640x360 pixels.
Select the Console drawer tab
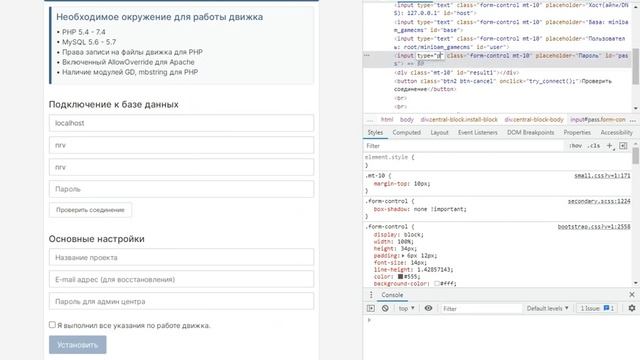[392, 295]
